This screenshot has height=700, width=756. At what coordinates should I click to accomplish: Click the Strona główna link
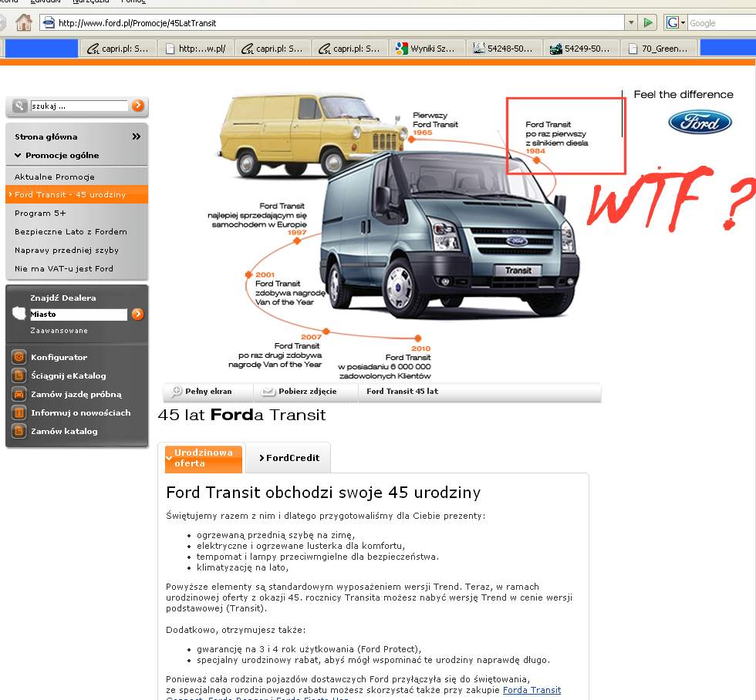(x=46, y=136)
